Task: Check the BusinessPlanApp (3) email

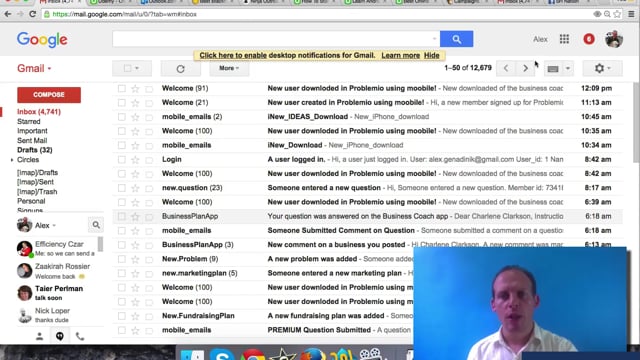Action: pyautogui.click(x=122, y=245)
